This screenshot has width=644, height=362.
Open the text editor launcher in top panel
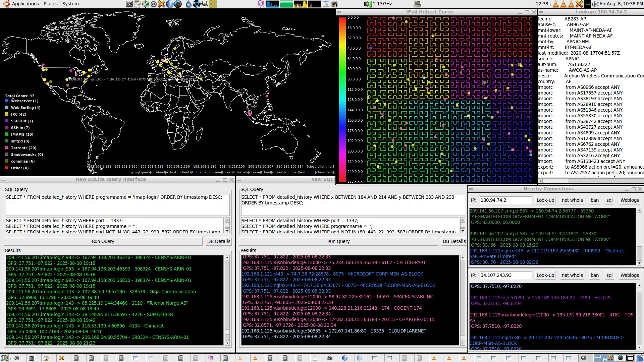click(x=138, y=4)
